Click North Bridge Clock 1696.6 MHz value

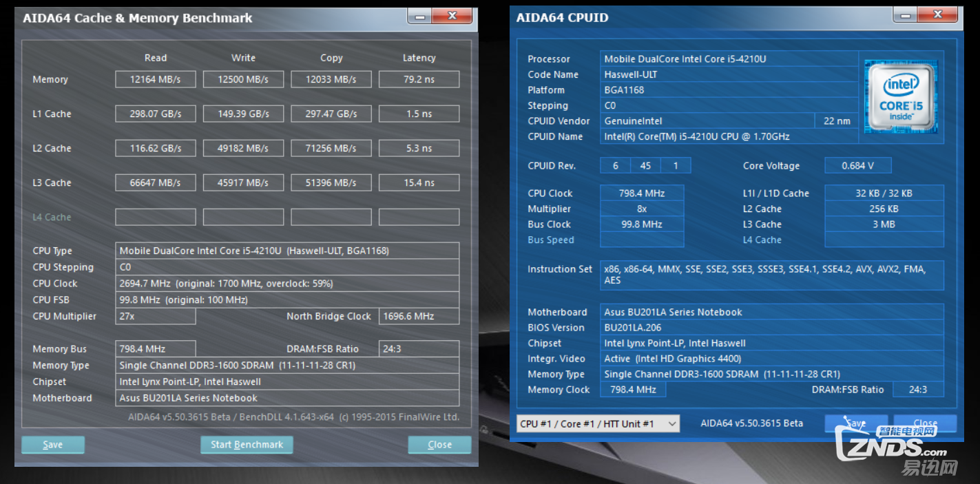coord(419,317)
